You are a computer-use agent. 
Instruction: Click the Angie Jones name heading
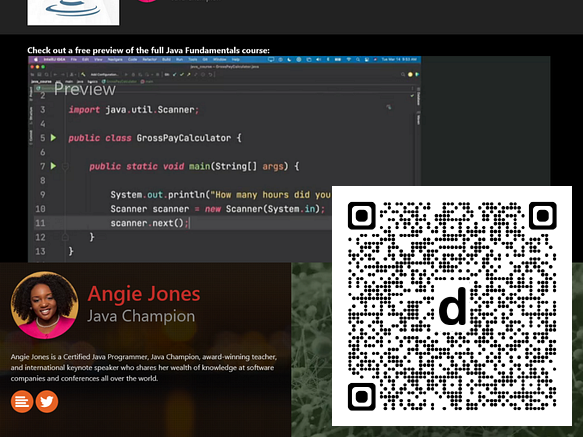[x=144, y=293]
